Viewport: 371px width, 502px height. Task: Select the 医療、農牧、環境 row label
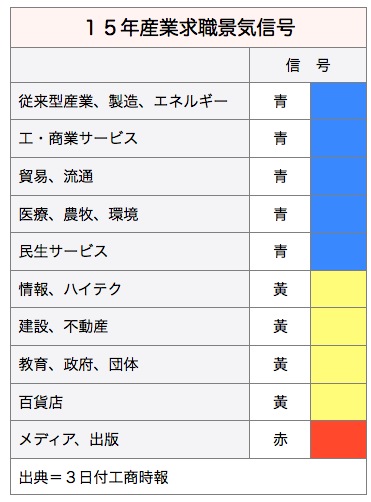point(78,214)
